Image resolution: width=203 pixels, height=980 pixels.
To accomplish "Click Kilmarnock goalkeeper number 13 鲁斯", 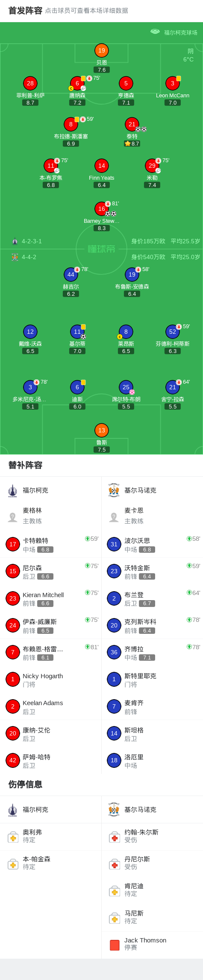I will (x=102, y=430).
